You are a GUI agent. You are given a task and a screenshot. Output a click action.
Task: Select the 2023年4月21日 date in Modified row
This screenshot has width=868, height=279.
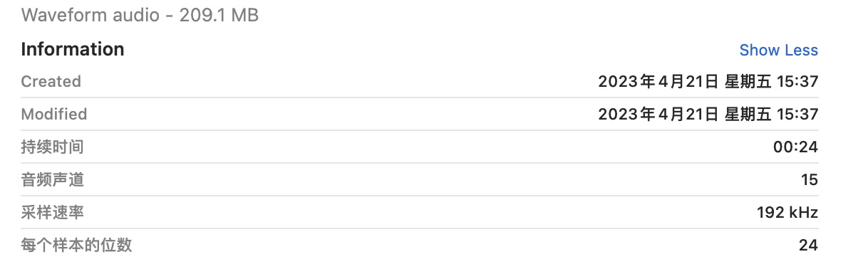click(x=658, y=114)
